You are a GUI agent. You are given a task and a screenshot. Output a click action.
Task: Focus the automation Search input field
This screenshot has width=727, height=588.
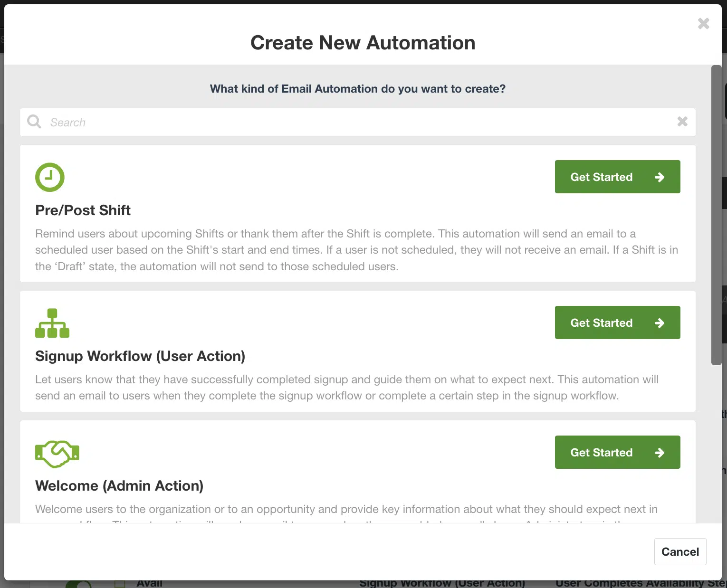[356, 123]
